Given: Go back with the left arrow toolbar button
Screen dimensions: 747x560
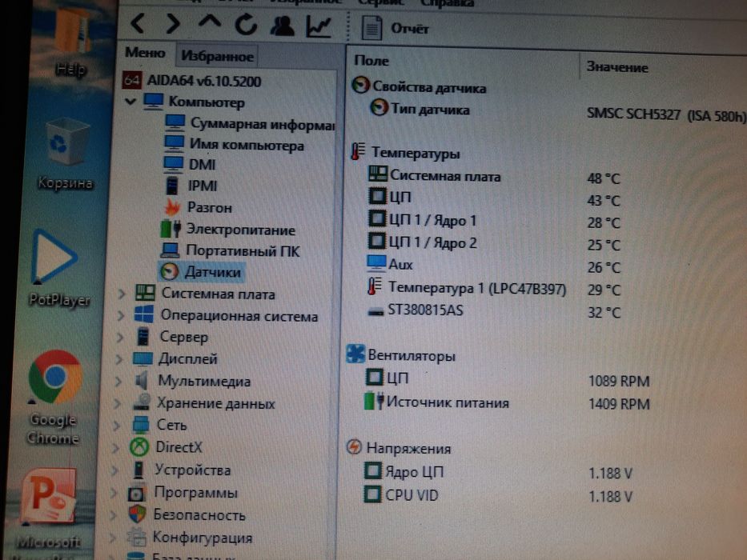Looking at the screenshot, I should (138, 23).
